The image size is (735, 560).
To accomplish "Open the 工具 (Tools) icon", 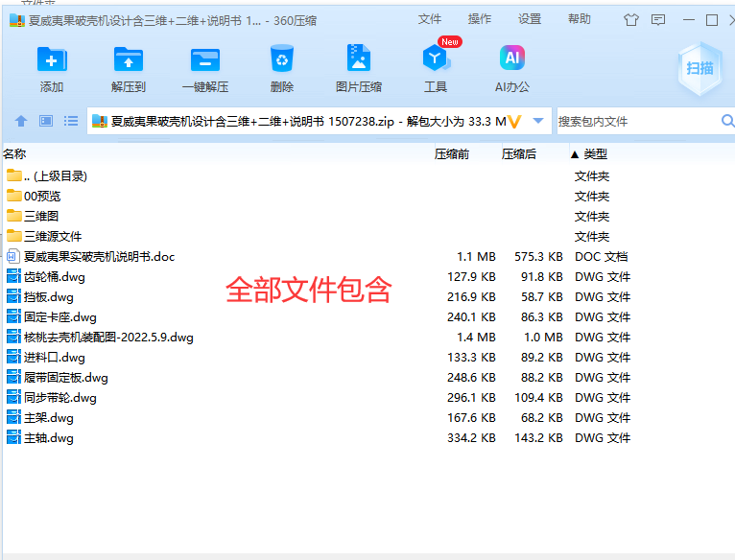I will (x=436, y=58).
